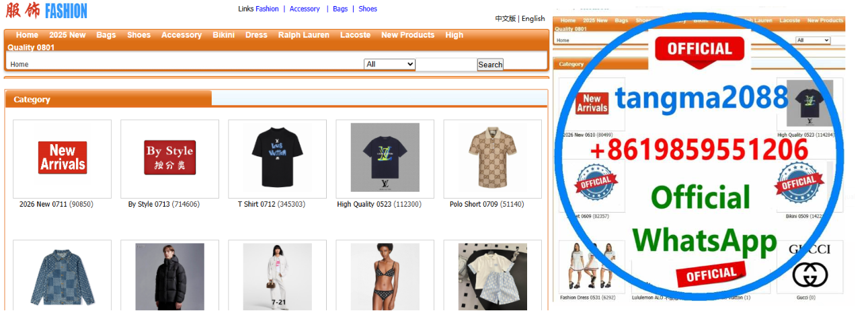Open the red By Style 按分类 category image
Viewport: 868px width, 311px height.
click(170, 158)
